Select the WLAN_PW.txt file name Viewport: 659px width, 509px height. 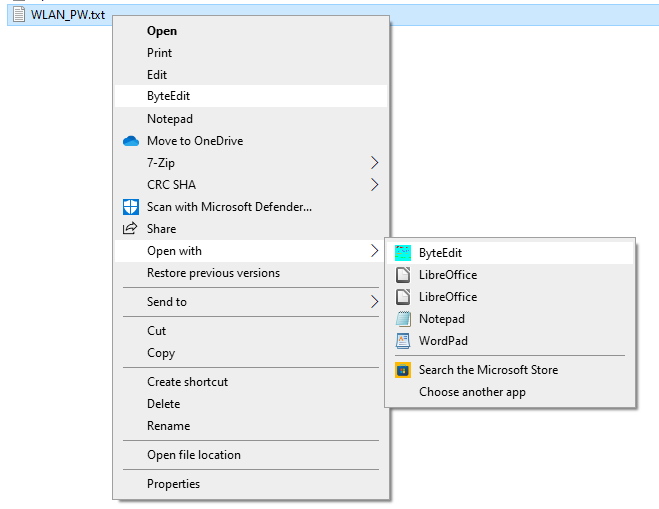pos(68,15)
